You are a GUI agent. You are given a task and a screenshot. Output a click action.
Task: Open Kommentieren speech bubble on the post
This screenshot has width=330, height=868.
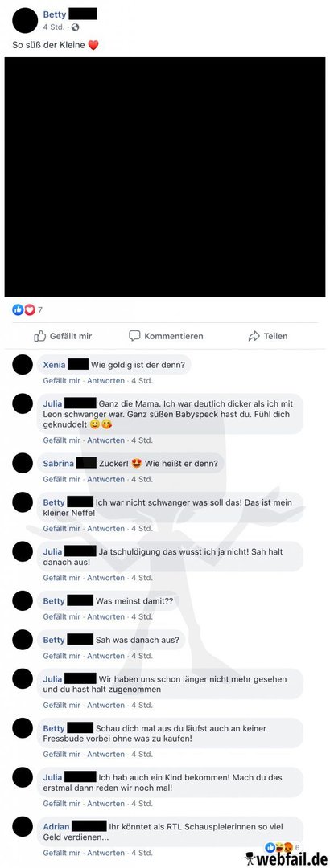tap(166, 336)
